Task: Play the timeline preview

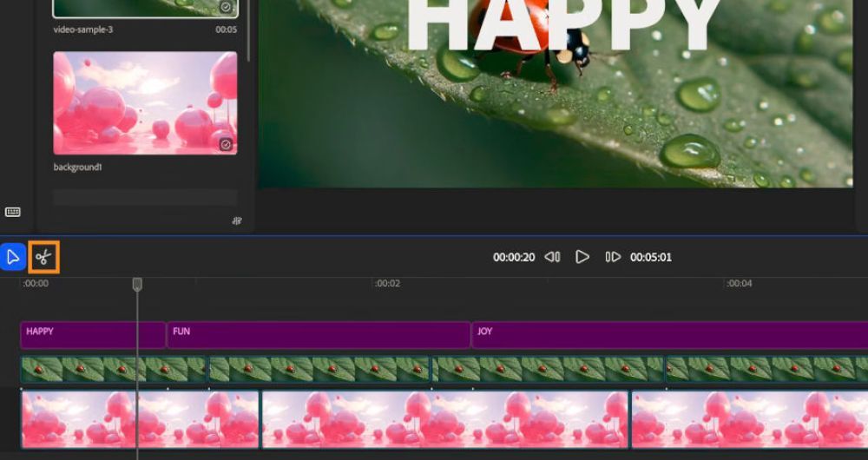Action: point(582,257)
